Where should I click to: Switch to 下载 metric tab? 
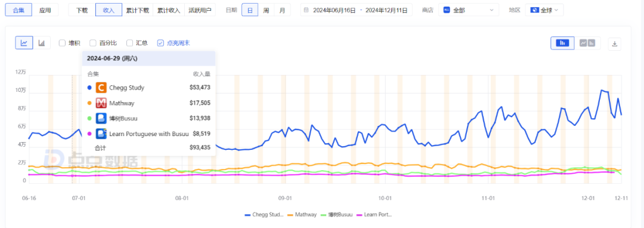[x=82, y=10]
